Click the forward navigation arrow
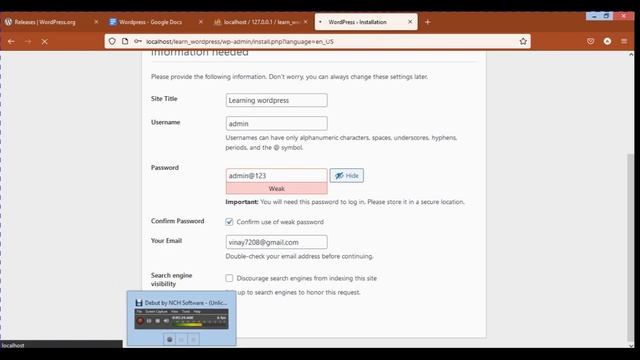This screenshot has height=360, width=640. point(28,41)
